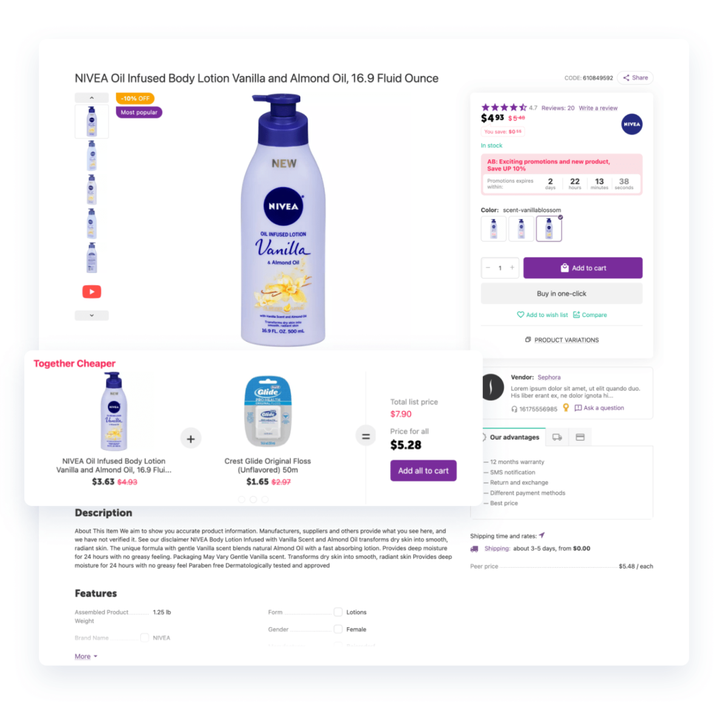
Task: Tick the Female gender checkbox
Action: tap(338, 629)
